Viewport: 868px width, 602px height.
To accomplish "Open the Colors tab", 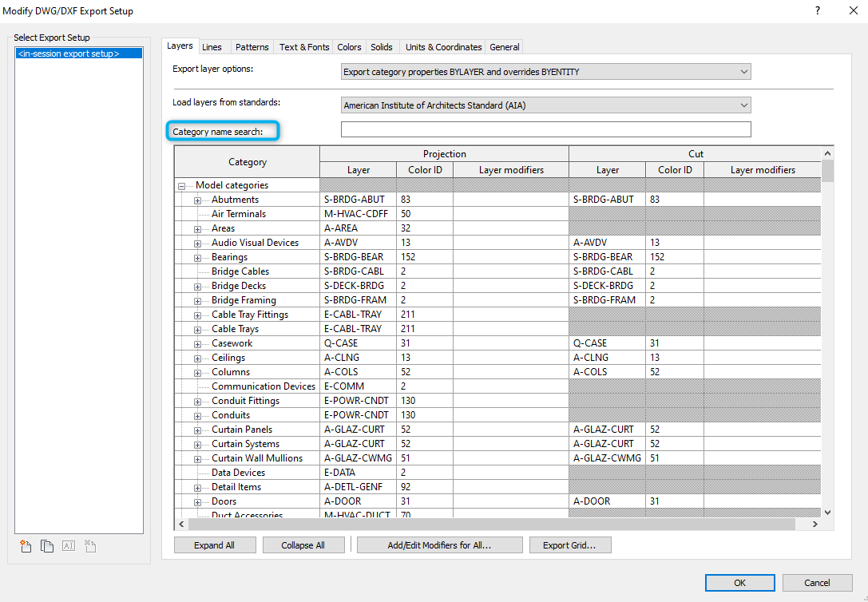I will pos(349,46).
